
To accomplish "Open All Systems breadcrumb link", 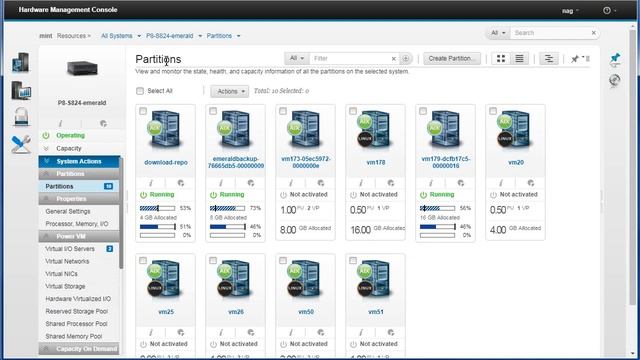I will (117, 36).
